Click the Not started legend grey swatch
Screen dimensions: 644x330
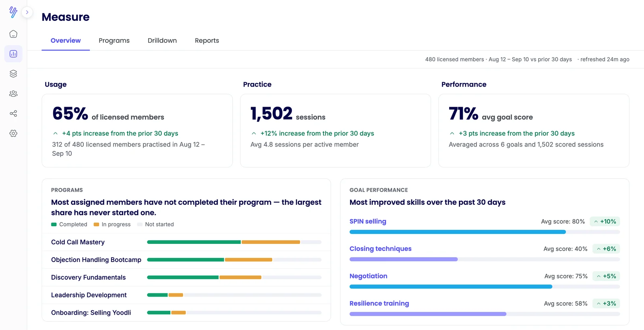tap(140, 225)
